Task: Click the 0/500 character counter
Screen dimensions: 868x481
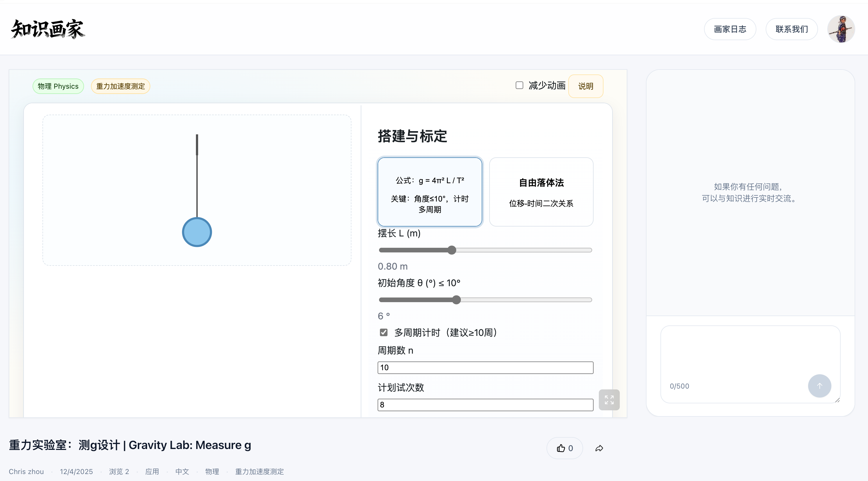Action: pos(679,386)
